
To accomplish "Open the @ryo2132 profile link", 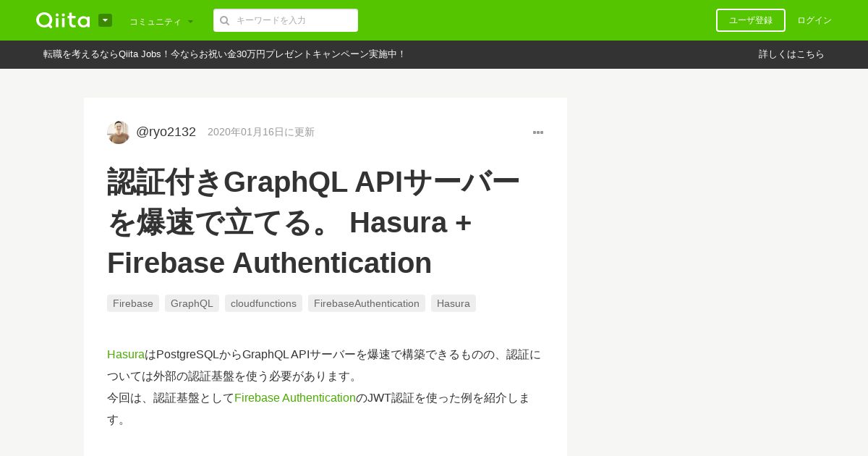I will tap(166, 132).
